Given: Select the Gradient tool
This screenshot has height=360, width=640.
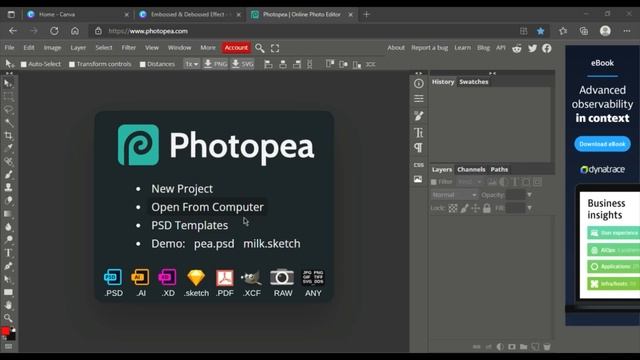Looking at the screenshot, I should click(8, 213).
